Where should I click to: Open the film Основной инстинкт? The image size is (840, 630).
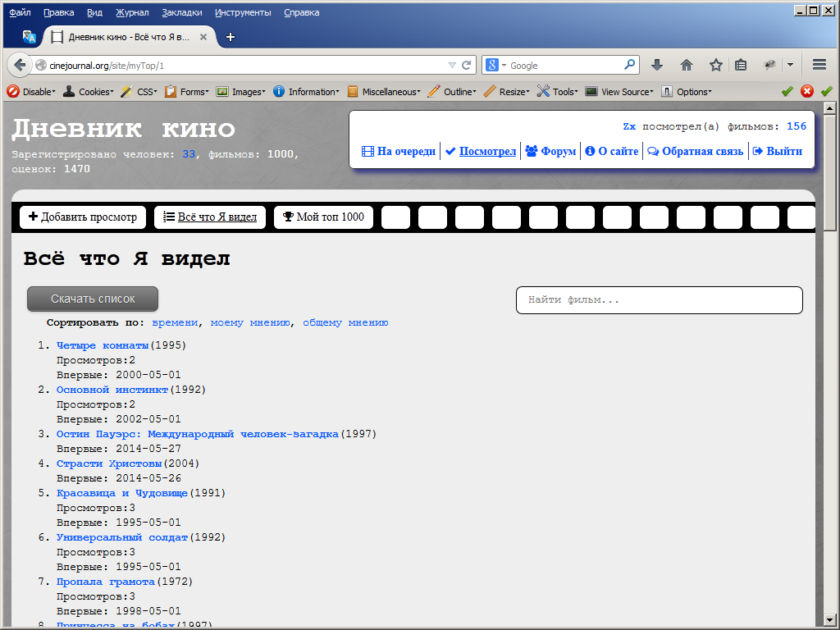coord(112,390)
